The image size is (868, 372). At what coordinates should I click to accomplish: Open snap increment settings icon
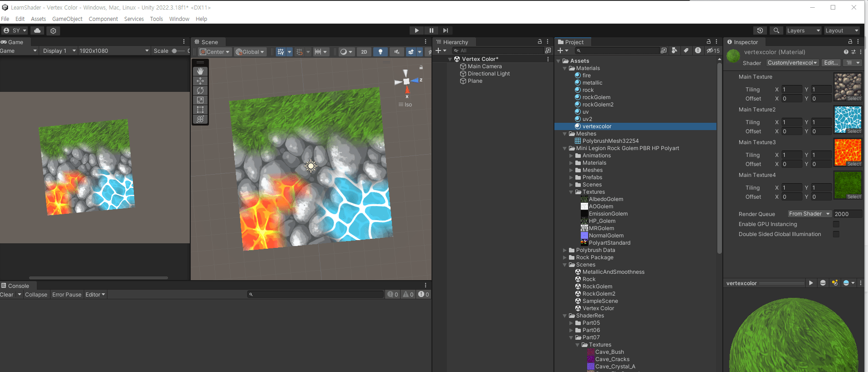(320, 52)
